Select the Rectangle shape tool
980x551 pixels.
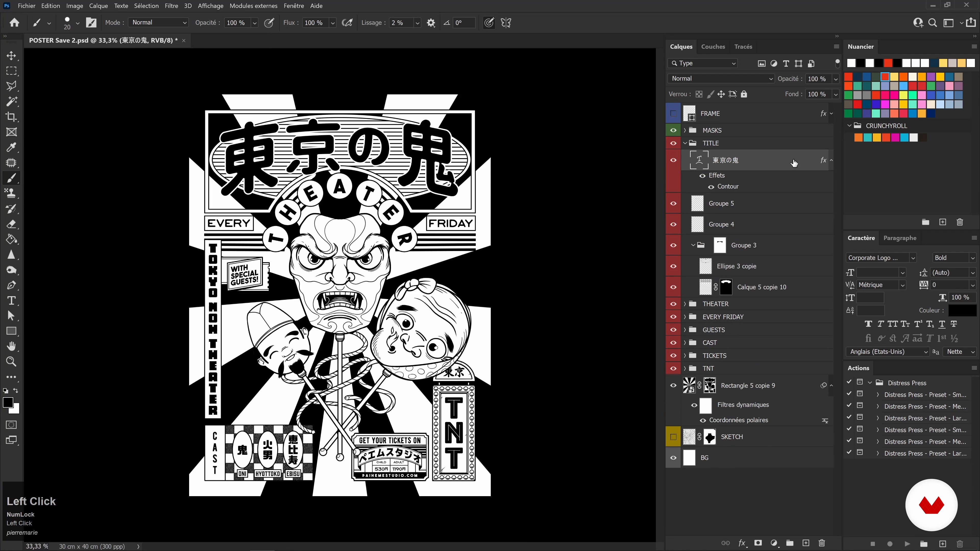coord(11,331)
